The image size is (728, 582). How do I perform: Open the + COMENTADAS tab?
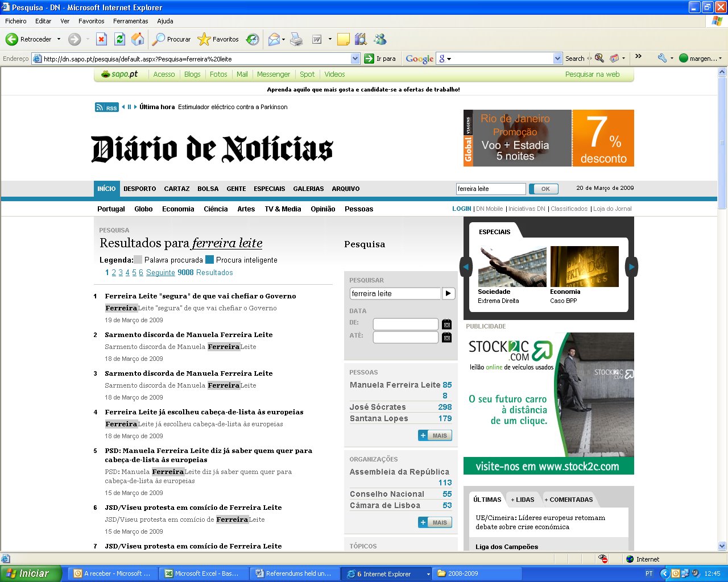(x=569, y=500)
